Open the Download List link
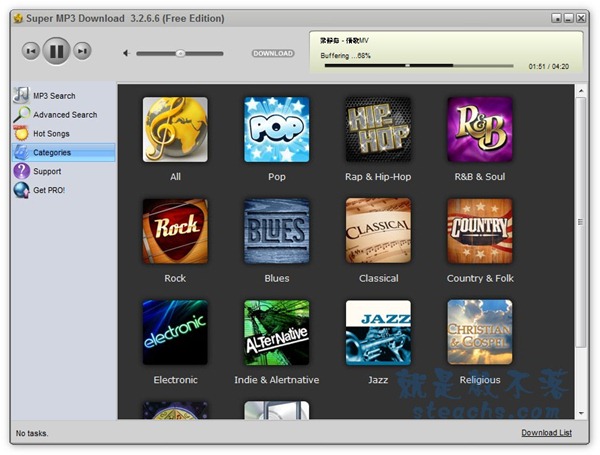 coord(546,433)
